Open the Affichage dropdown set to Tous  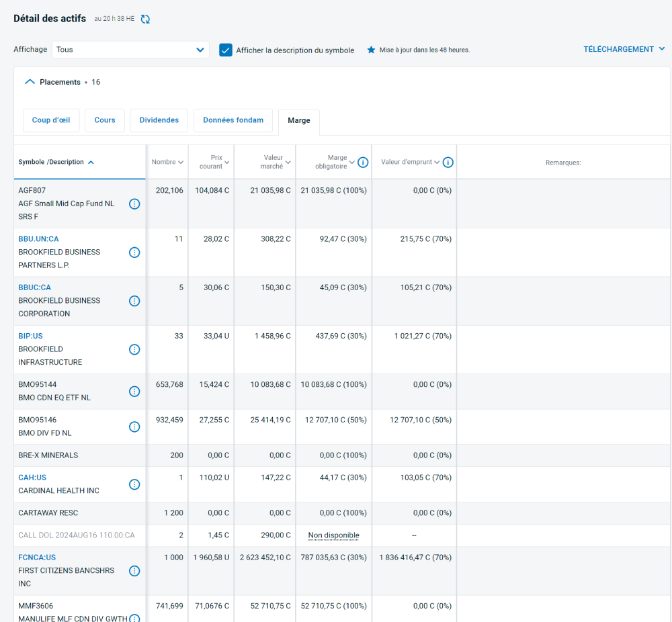130,50
